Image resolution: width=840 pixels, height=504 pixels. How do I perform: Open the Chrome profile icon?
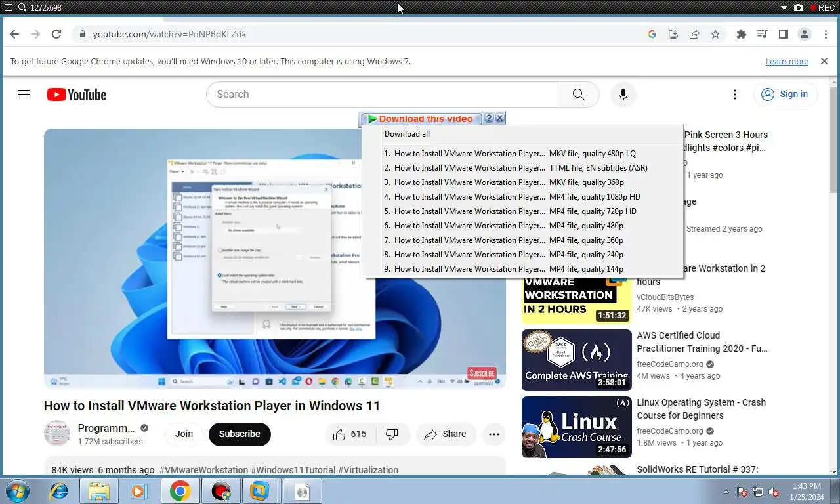tap(805, 34)
